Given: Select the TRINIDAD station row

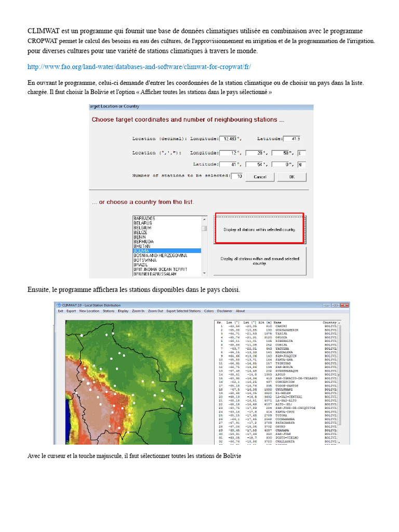Looking at the screenshot, I should pyautogui.click(x=276, y=363).
